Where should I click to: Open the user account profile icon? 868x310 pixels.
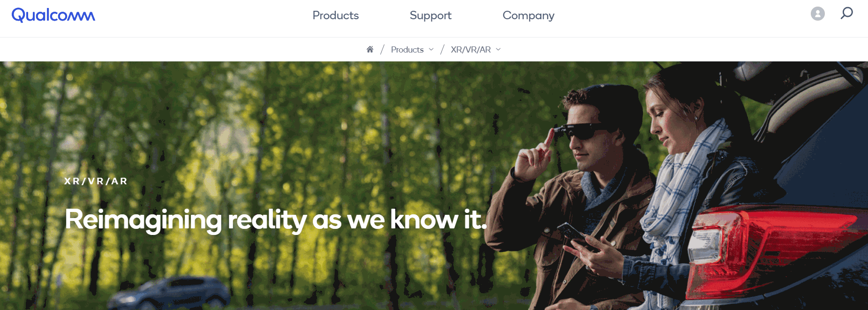(818, 14)
